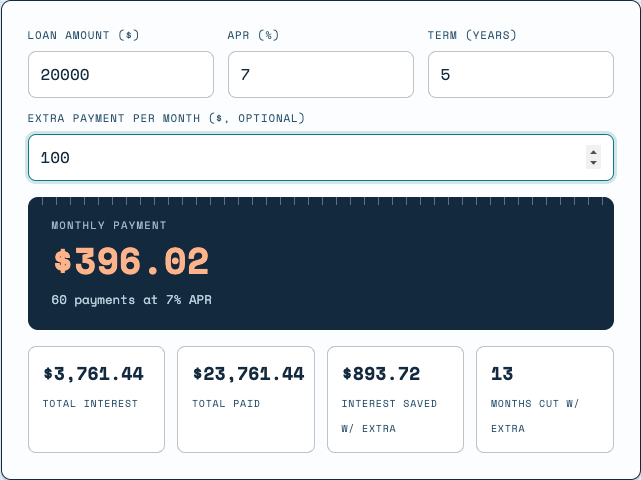Decrease extra payment with the down stepper arrow
The width and height of the screenshot is (641, 480).
click(593, 163)
